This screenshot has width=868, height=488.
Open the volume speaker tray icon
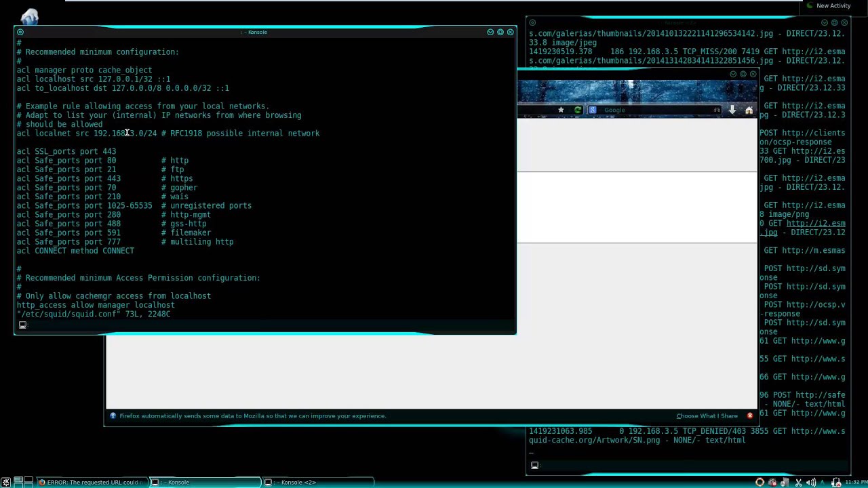pos(811,482)
